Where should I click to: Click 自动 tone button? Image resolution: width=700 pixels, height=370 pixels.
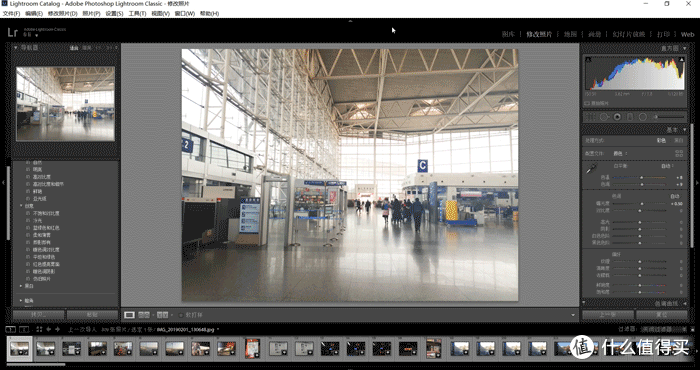675,196
